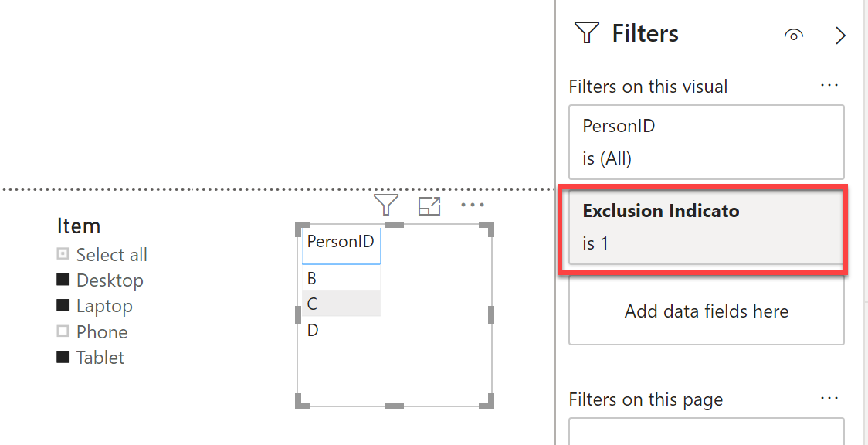
Task: Open Focus mode for the table visual
Action: [429, 206]
